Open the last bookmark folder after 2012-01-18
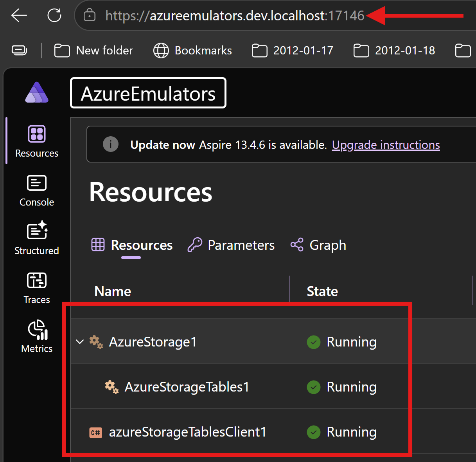 463,51
